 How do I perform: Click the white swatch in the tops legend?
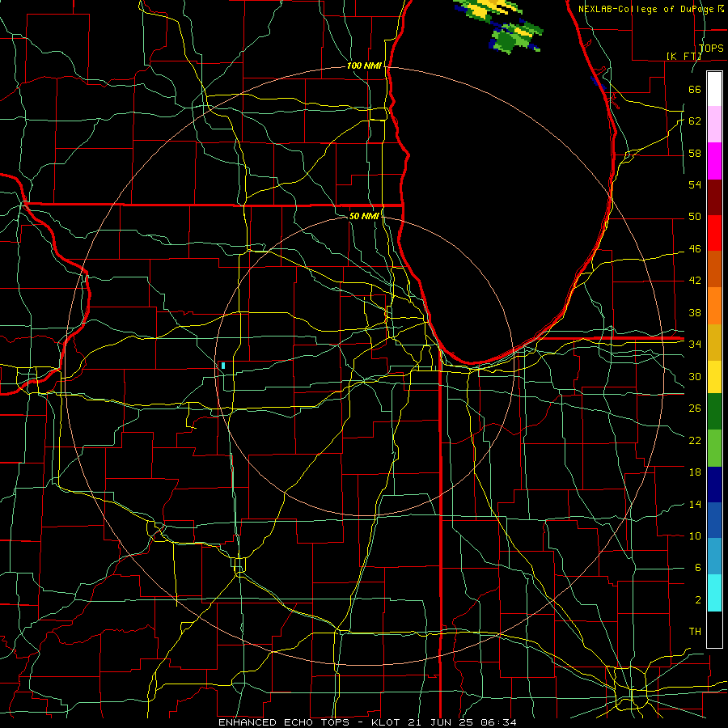coord(714,89)
